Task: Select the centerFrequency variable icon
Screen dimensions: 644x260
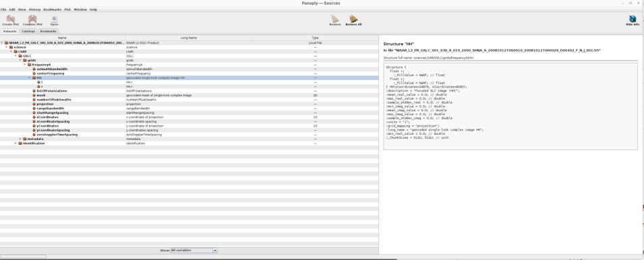Action: coord(34,73)
